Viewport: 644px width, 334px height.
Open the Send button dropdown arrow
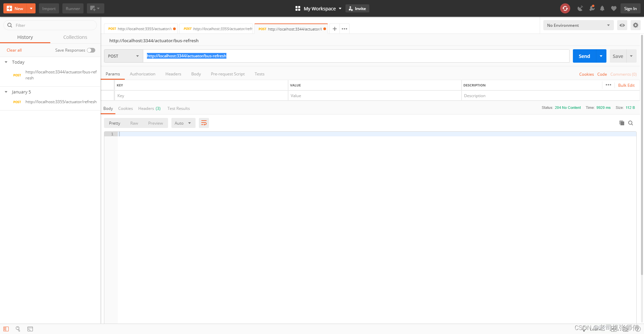point(601,56)
